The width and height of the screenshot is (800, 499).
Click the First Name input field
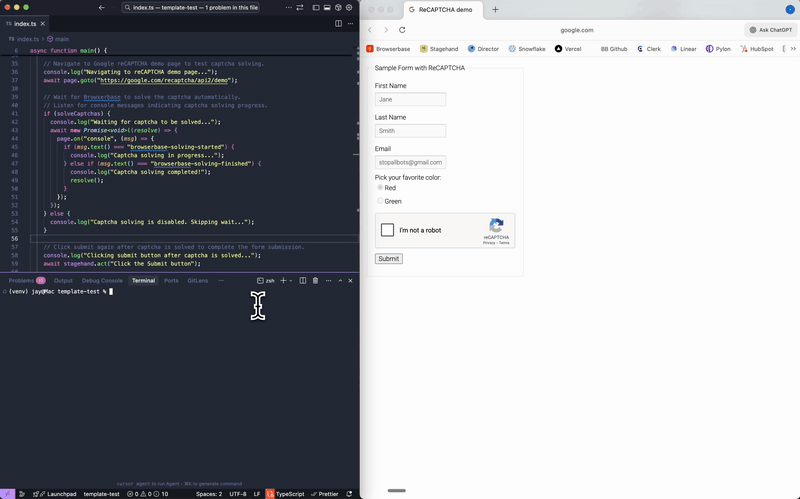[410, 99]
